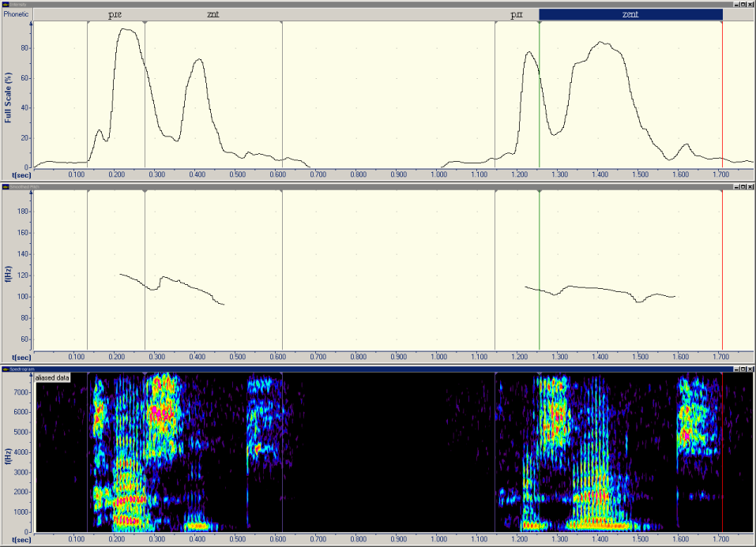Select the "pɪɪ" phonetic segment label
The width and height of the screenshot is (756, 547).
517,15
